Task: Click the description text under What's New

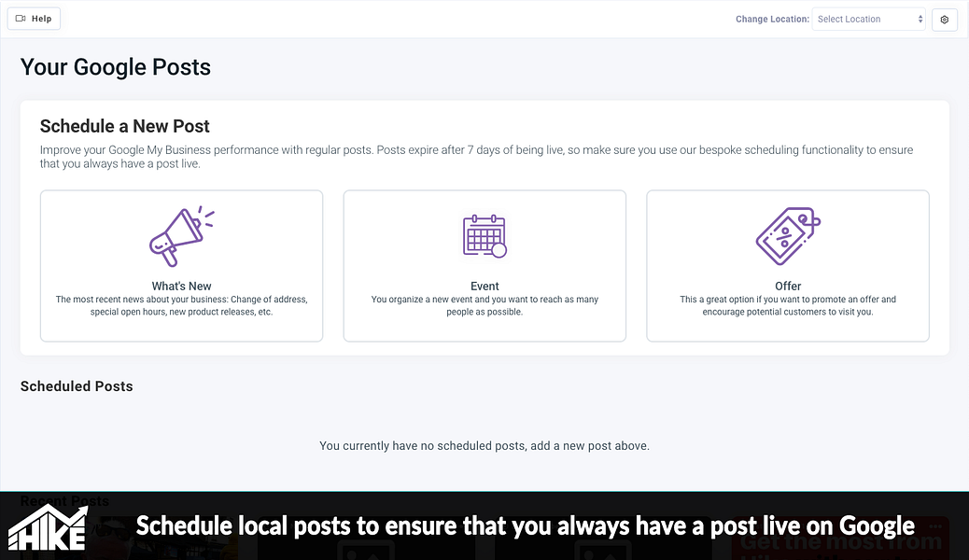Action: pos(182,305)
